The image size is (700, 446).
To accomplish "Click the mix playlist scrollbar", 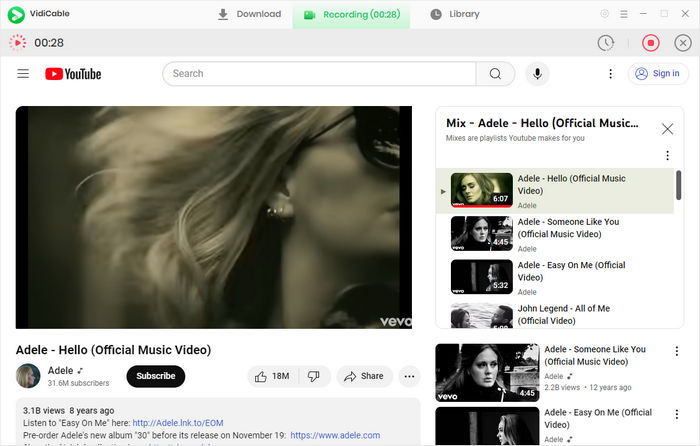I will click(678, 185).
